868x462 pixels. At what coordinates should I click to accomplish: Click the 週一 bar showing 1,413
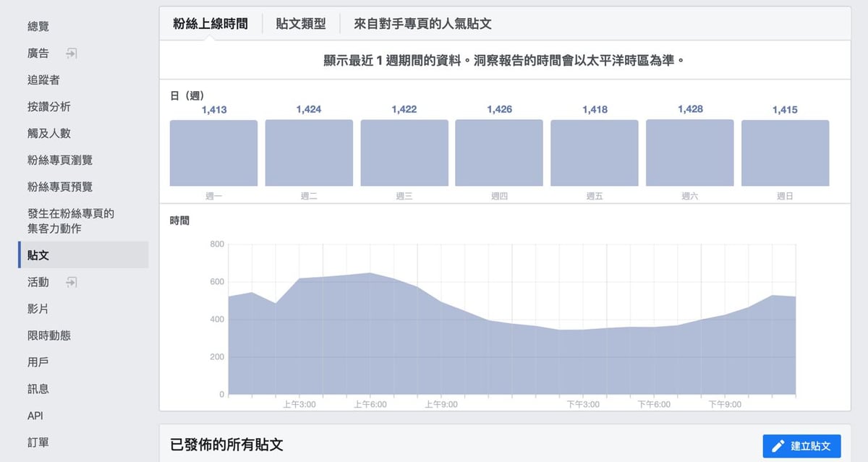(213, 153)
